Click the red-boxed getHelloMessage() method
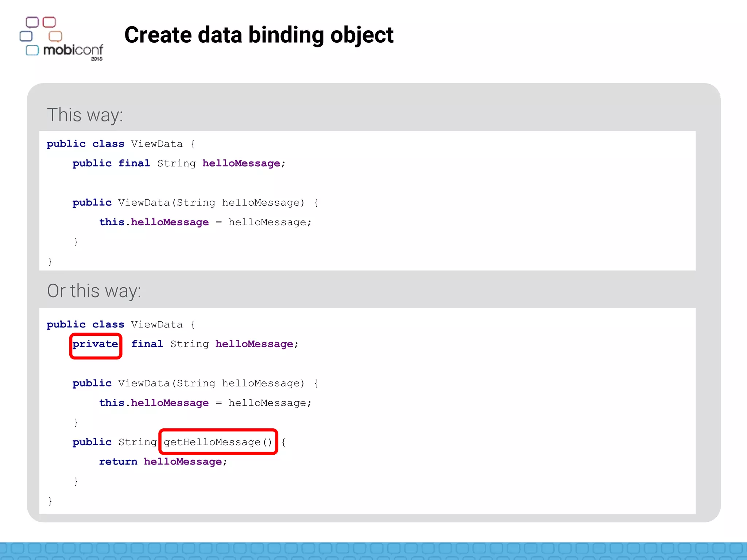747x560 pixels. point(218,442)
